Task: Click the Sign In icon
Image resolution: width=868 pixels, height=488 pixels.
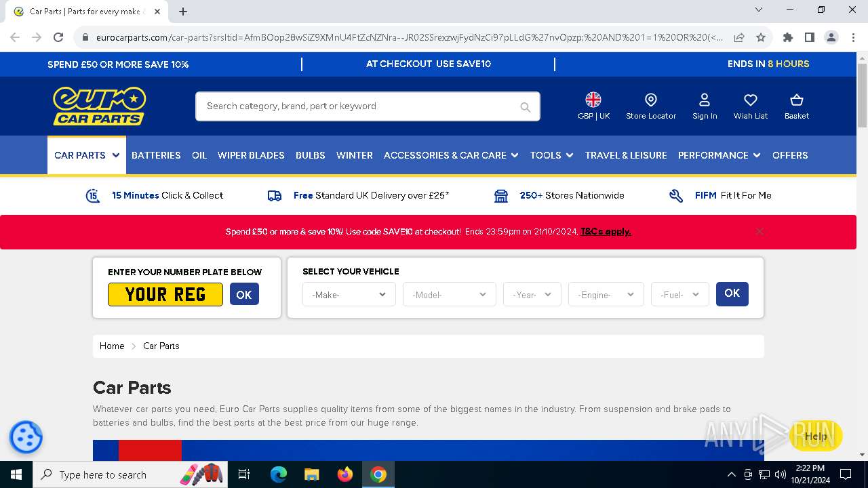Action: click(x=705, y=106)
